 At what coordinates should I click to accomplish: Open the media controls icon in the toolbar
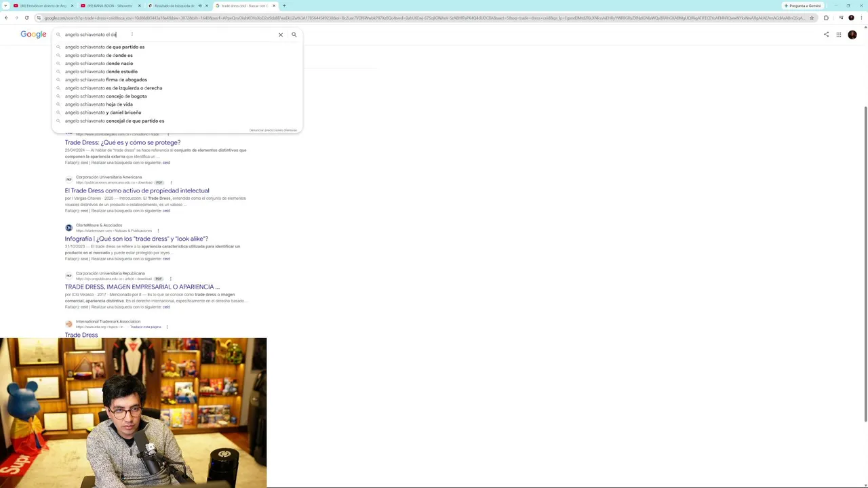(841, 18)
